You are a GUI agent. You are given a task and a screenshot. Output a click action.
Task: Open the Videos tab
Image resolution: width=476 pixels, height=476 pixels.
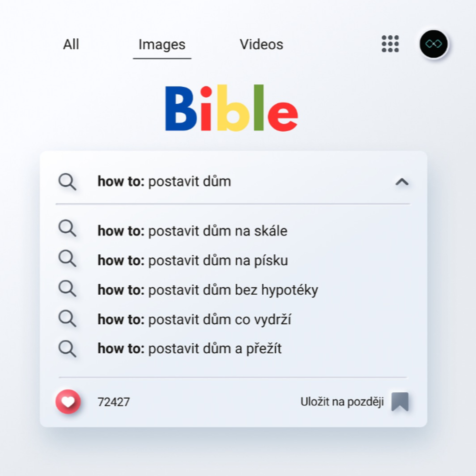tap(261, 45)
